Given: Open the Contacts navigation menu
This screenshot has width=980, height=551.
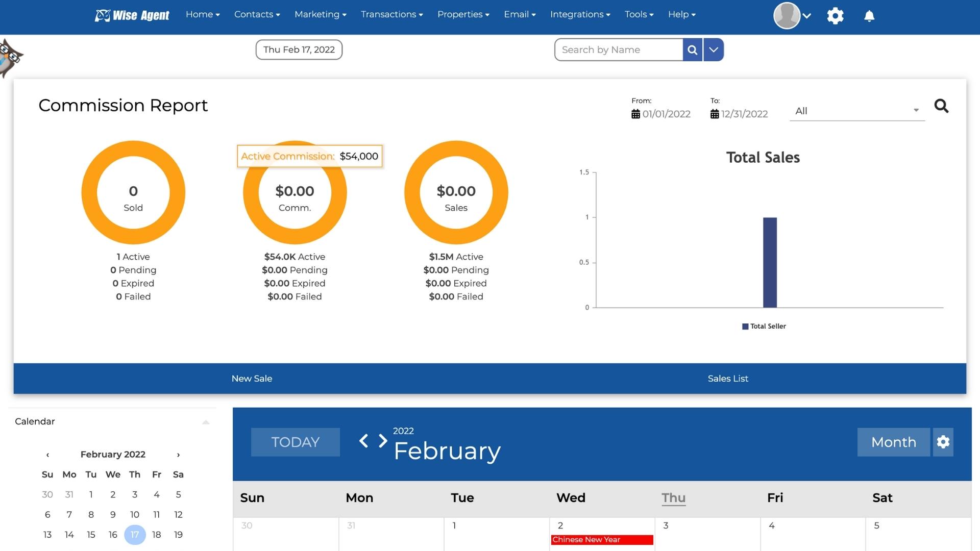Looking at the screenshot, I should (x=257, y=14).
